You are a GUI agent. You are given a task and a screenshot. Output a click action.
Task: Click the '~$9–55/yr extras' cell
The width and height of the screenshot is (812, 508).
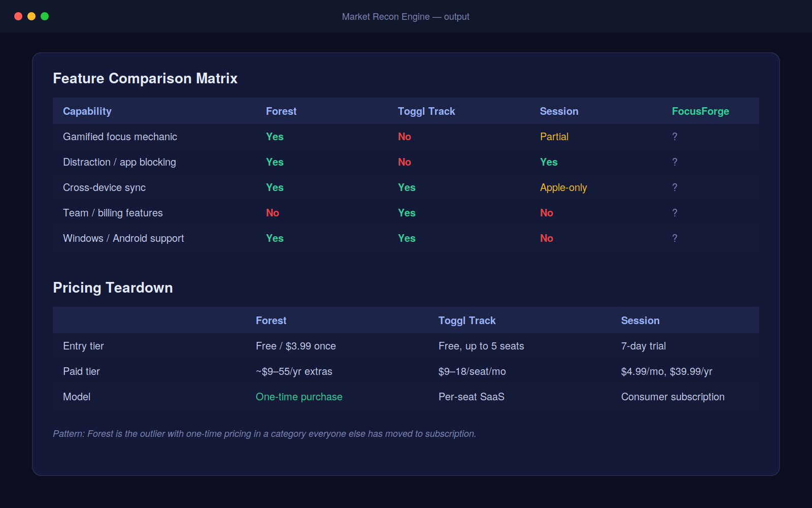point(294,371)
